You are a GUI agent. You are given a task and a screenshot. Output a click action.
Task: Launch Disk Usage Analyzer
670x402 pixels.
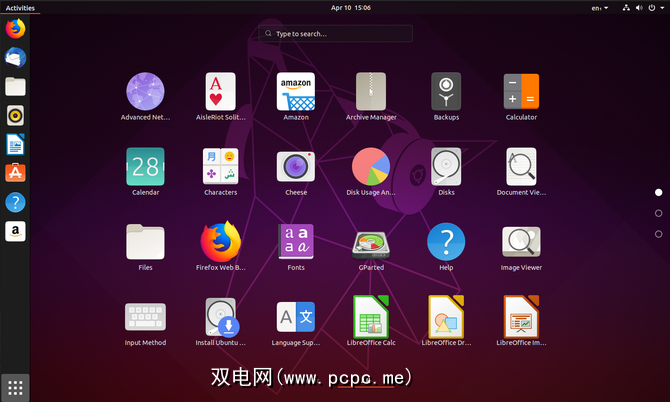371,167
